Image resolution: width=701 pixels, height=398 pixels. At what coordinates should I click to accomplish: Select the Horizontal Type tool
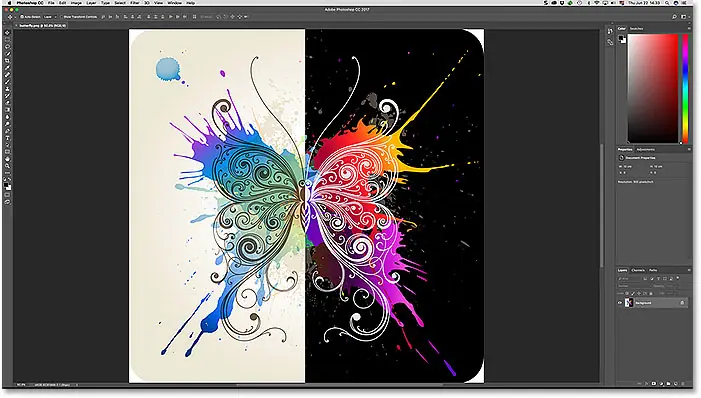7,138
